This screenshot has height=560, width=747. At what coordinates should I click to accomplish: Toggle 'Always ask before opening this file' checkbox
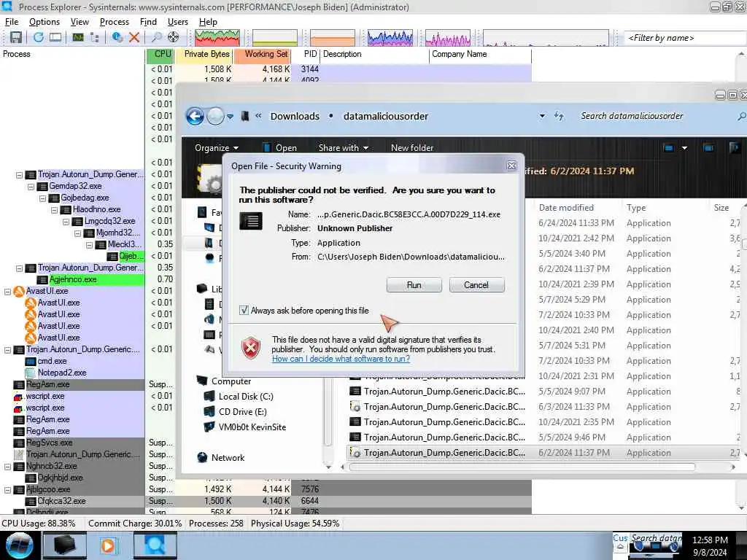point(244,311)
